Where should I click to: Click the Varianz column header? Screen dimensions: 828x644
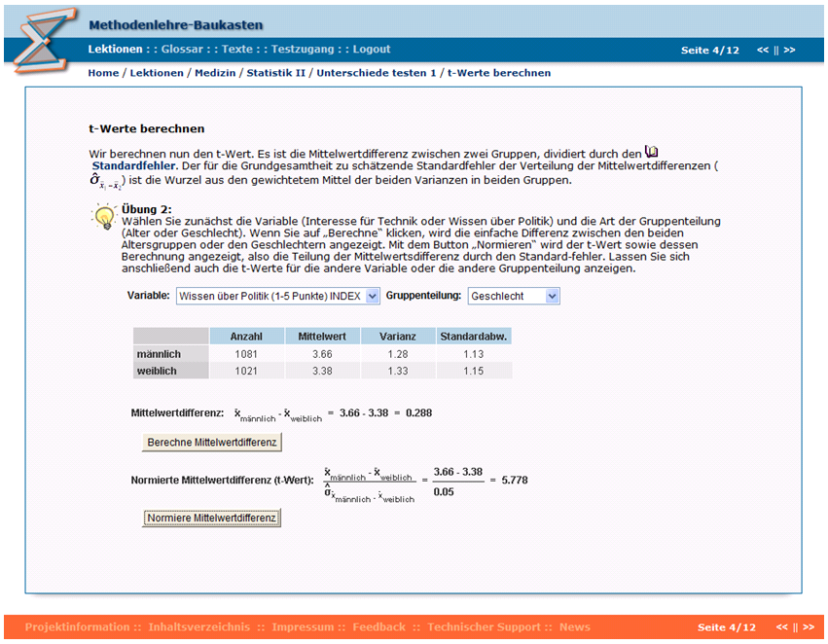coord(398,337)
